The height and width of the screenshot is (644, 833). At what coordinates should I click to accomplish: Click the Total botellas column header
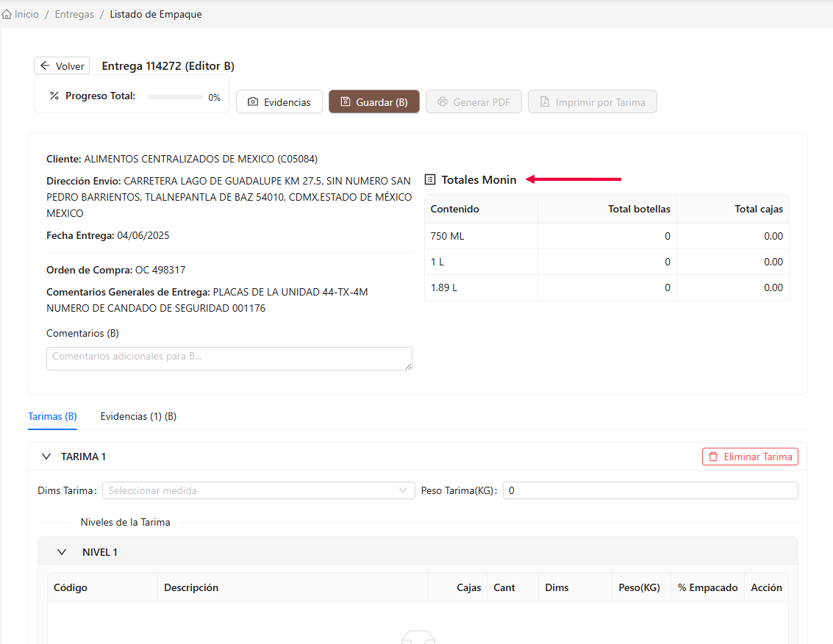coord(607,209)
